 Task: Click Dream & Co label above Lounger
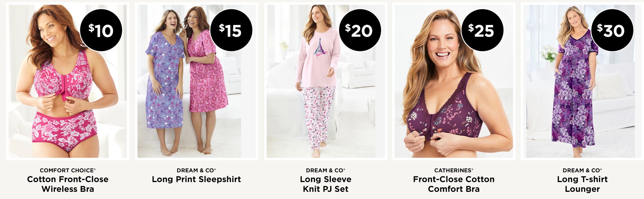pos(582,170)
